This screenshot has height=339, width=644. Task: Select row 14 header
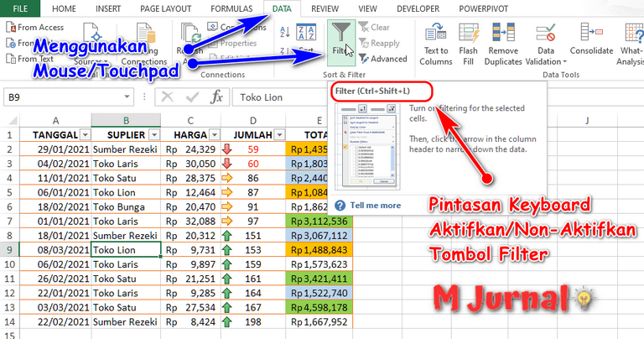(9, 321)
